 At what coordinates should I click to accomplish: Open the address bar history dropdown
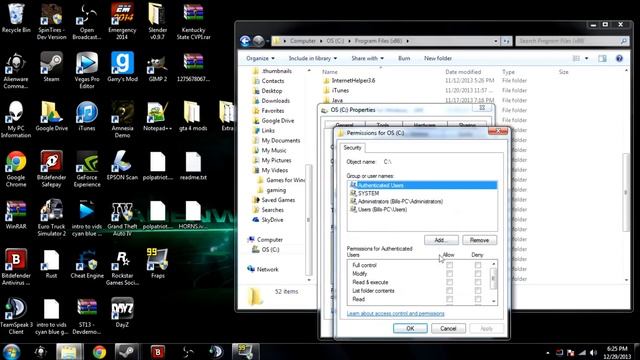[x=496, y=41]
